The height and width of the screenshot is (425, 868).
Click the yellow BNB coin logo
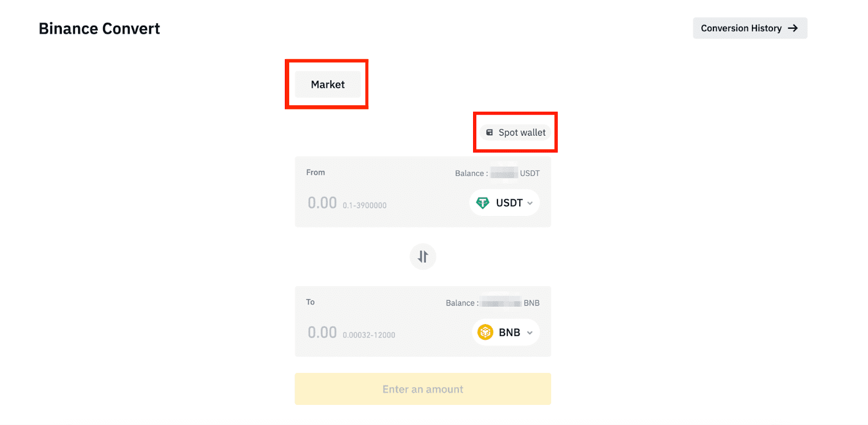(485, 332)
